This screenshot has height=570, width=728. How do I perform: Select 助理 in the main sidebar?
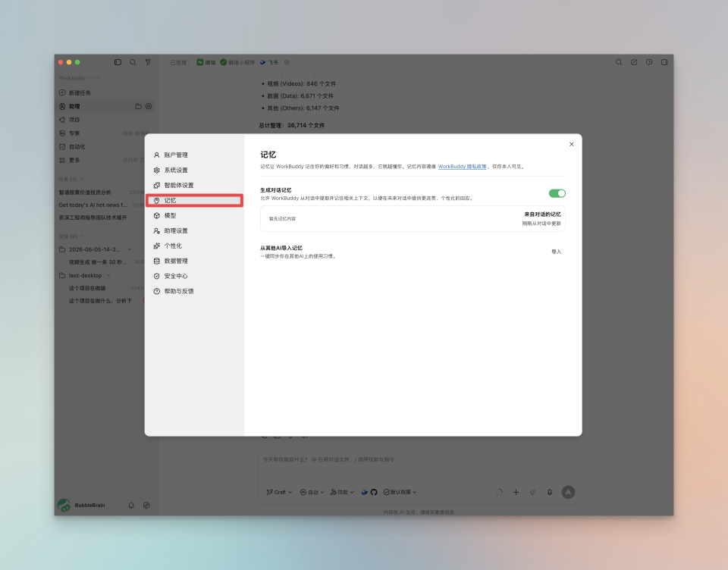106,106
